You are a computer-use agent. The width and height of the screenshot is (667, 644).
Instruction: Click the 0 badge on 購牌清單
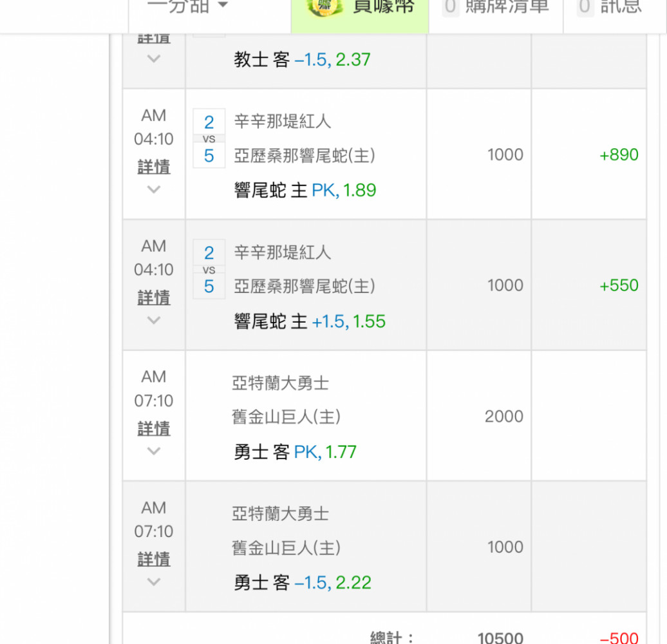point(451,6)
